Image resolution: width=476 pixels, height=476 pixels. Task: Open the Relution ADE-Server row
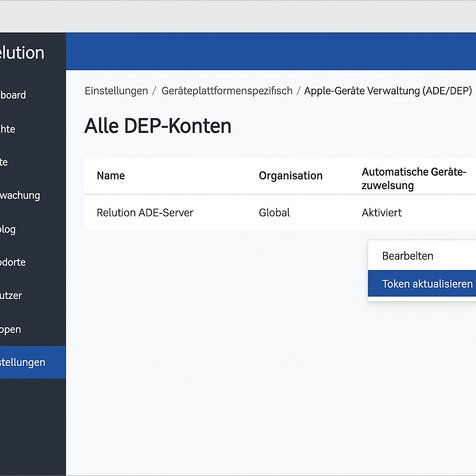pos(145,213)
